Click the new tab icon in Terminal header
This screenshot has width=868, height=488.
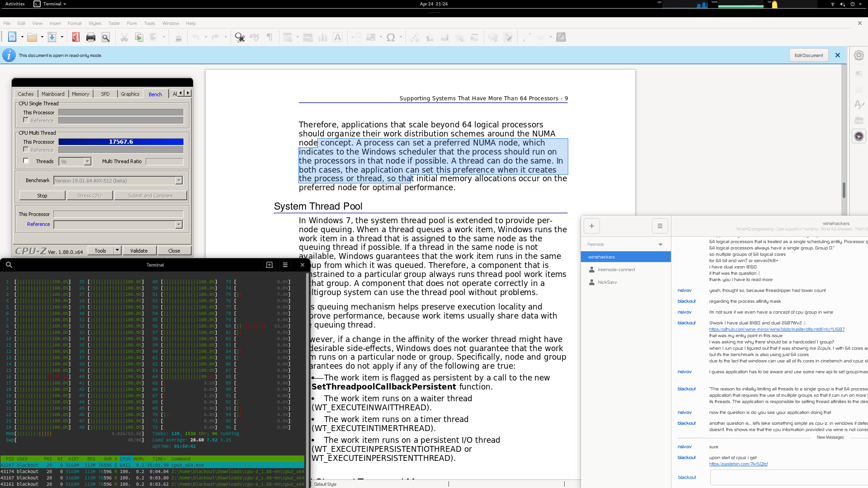tap(269, 265)
